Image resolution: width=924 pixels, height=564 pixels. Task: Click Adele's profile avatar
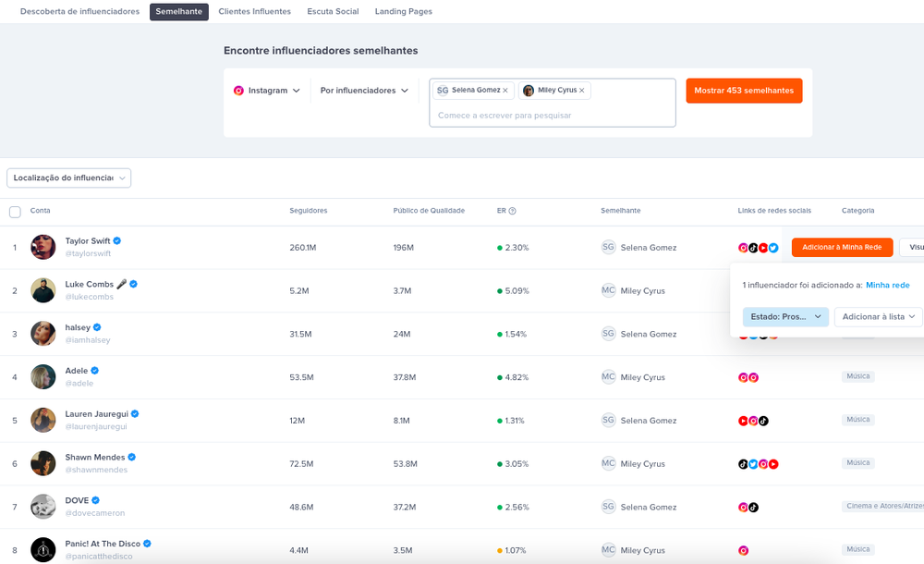click(x=43, y=377)
